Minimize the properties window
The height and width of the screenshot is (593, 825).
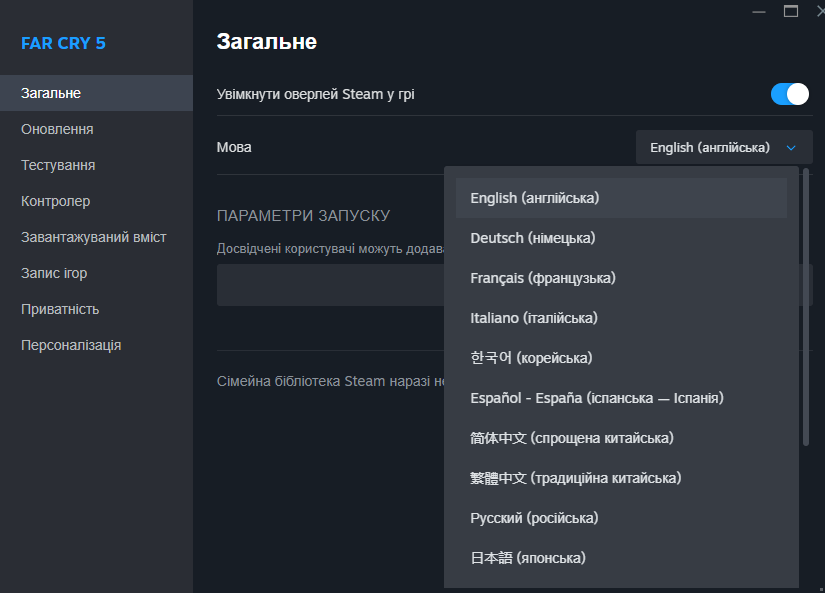pyautogui.click(x=759, y=12)
